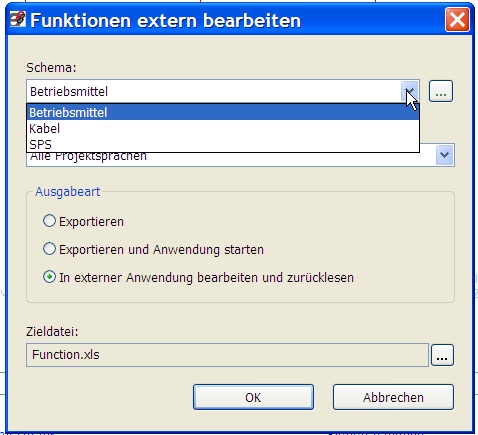Click the dialog title bar text
The width and height of the screenshot is (478, 435).
[x=166, y=20]
